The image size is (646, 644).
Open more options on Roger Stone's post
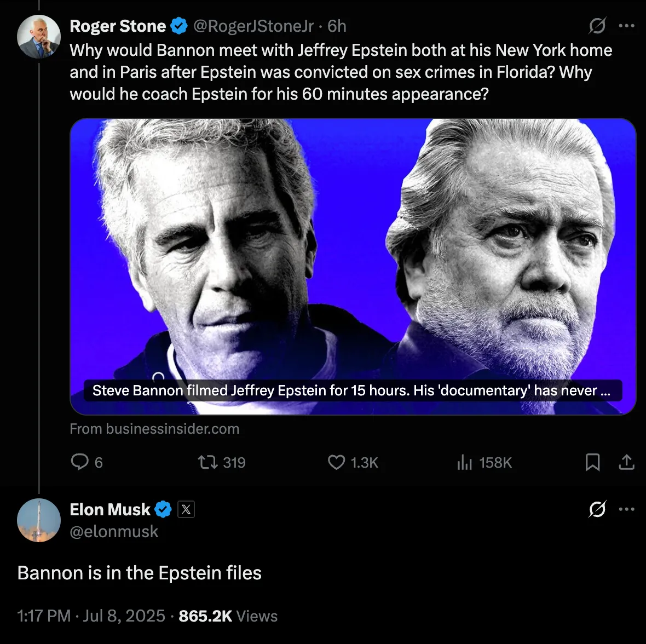(x=626, y=26)
